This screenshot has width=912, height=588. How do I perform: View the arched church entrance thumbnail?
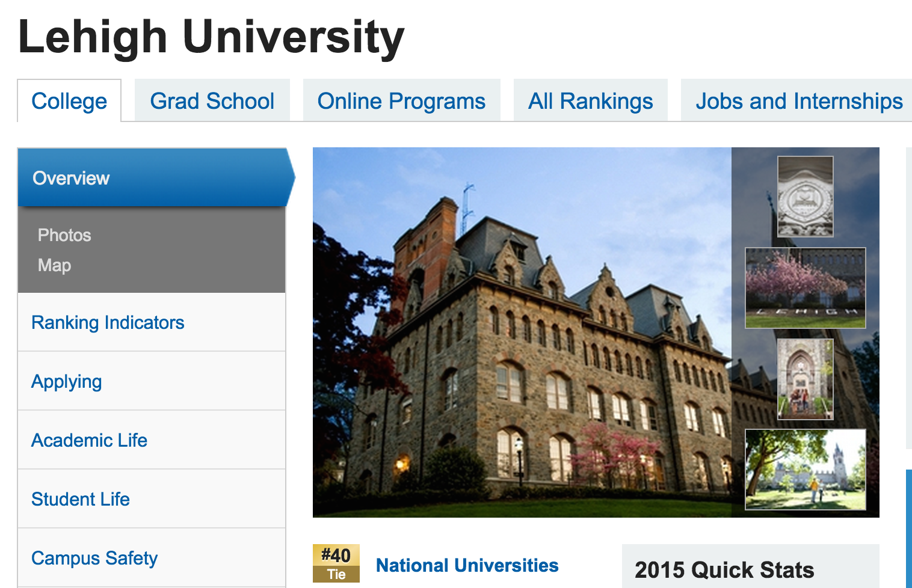806,379
